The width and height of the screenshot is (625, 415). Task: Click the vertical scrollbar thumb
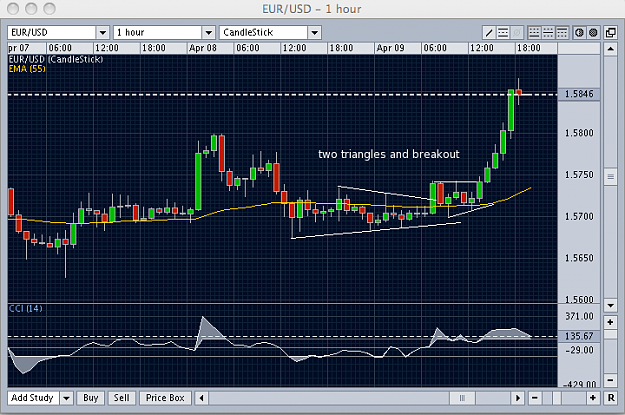(610, 177)
